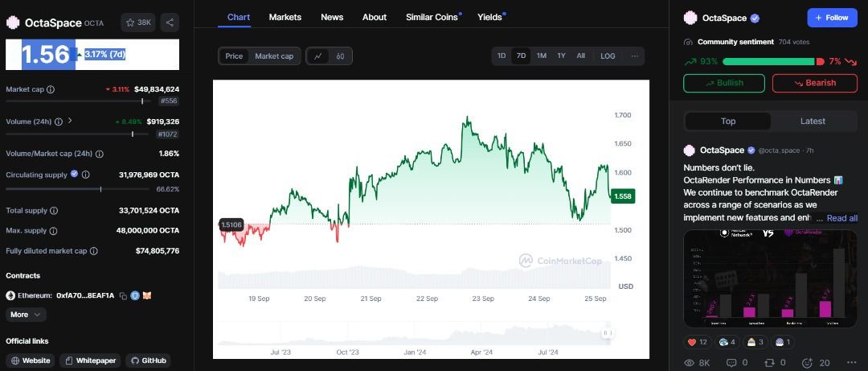Toggle LOG scale on the chart

tap(608, 56)
